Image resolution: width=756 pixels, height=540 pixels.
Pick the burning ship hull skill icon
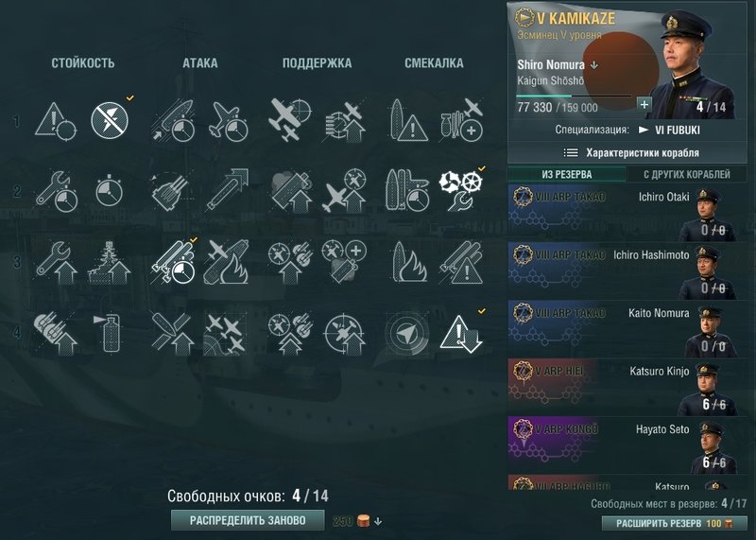point(406,262)
